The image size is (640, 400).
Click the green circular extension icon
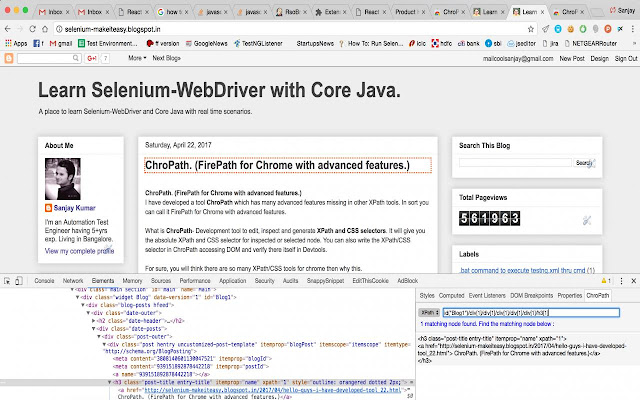(x=583, y=29)
